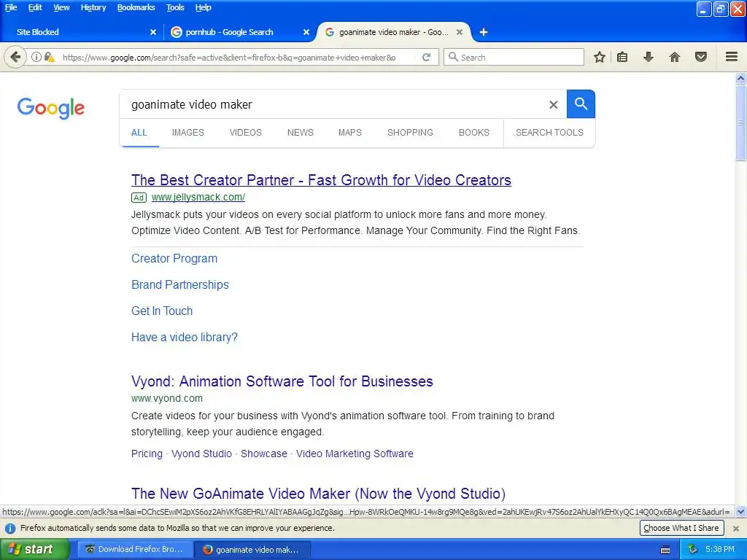This screenshot has width=747, height=560.
Task: Open The Best Creator Partner ad link
Action: tap(321, 180)
